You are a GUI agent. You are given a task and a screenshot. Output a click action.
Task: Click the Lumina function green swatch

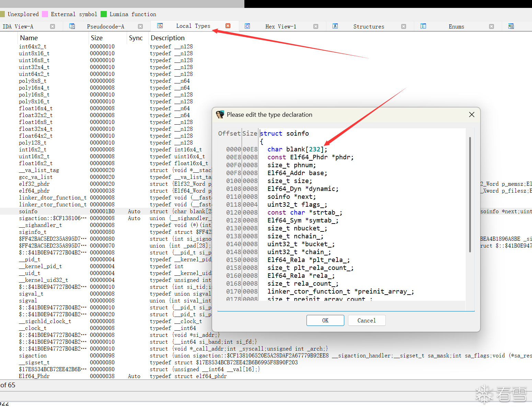click(104, 14)
